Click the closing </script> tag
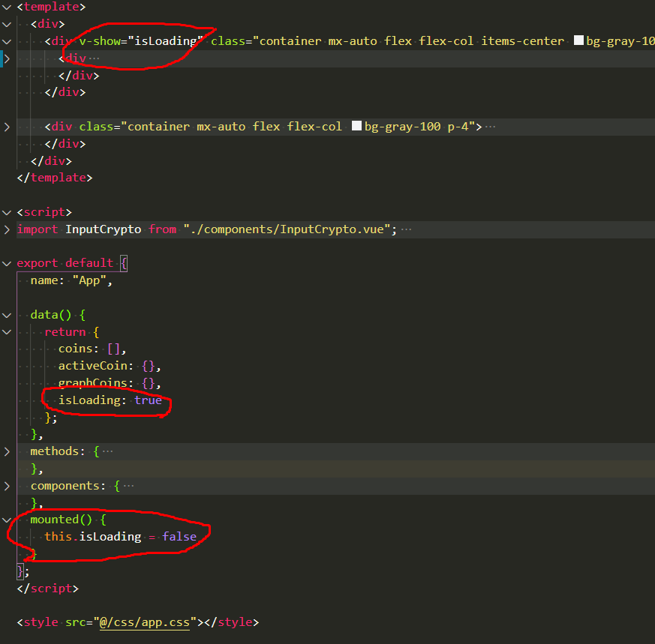 pyautogui.click(x=47, y=589)
